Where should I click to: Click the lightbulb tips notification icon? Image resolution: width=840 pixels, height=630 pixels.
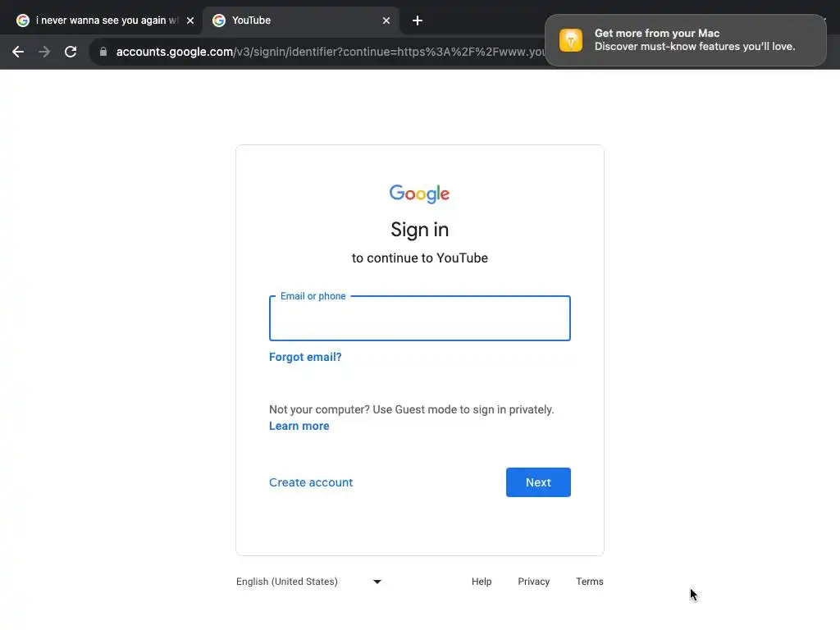[571, 40]
